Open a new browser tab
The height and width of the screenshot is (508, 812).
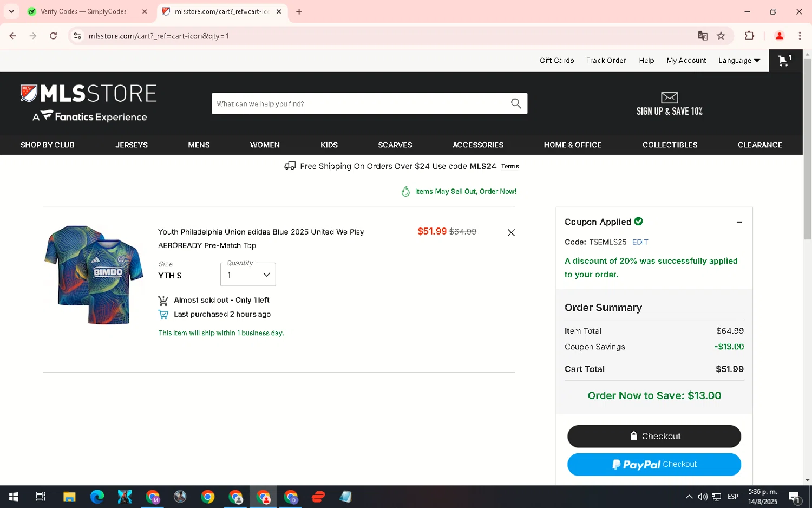point(299,11)
